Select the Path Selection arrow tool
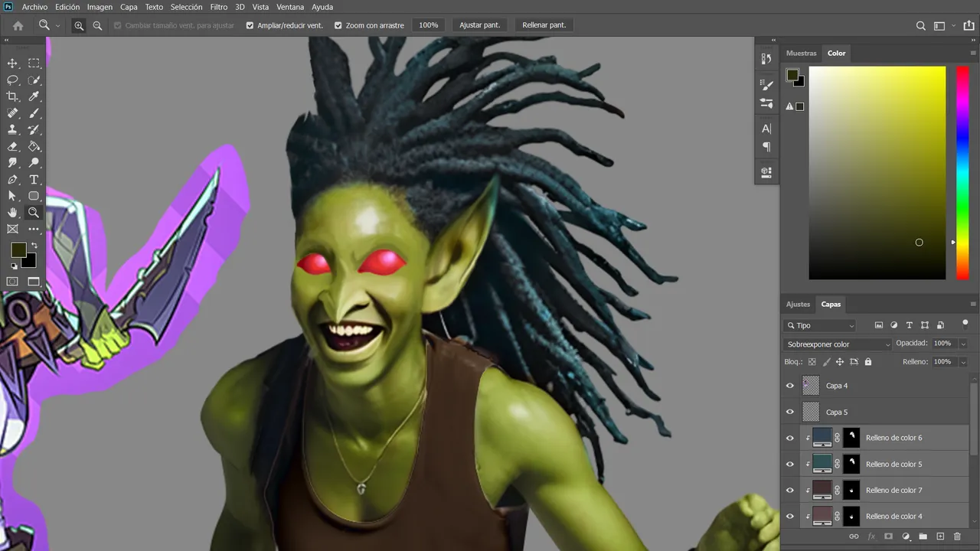980x551 pixels. (12, 196)
